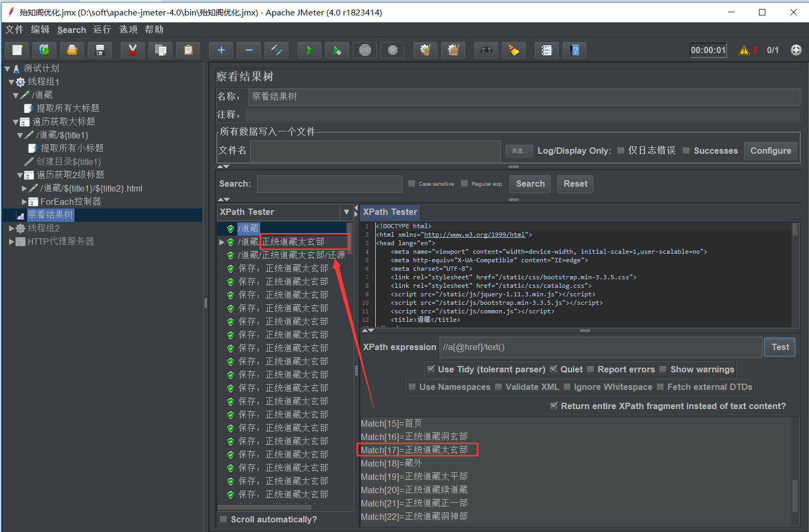The height and width of the screenshot is (532, 809).
Task: Click the warning triangle error log icon
Action: tap(744, 50)
